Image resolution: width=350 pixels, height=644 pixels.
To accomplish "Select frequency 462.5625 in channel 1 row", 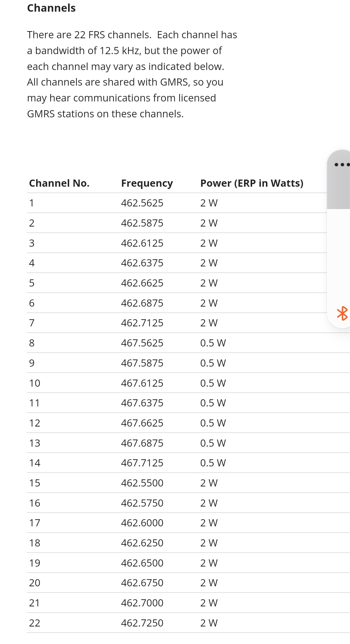I will [142, 203].
